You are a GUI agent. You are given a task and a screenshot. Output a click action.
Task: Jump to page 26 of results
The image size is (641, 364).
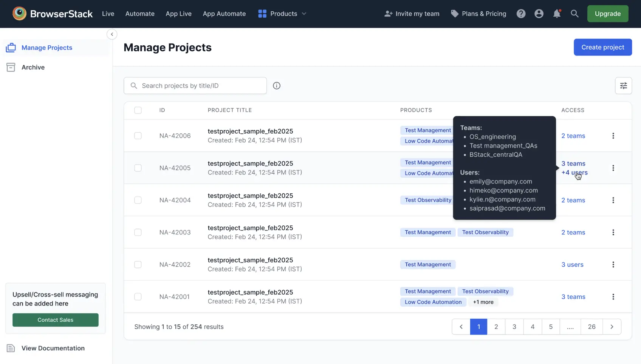(x=591, y=327)
